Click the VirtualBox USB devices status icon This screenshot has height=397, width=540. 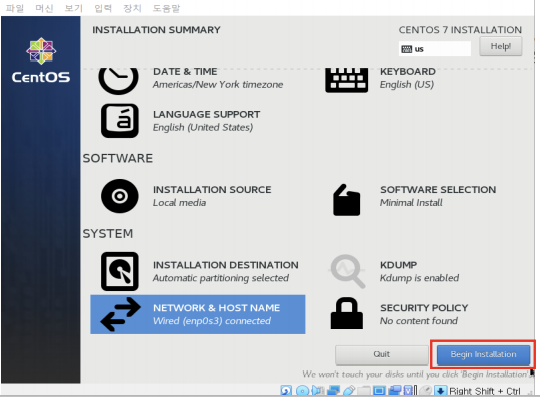349,391
